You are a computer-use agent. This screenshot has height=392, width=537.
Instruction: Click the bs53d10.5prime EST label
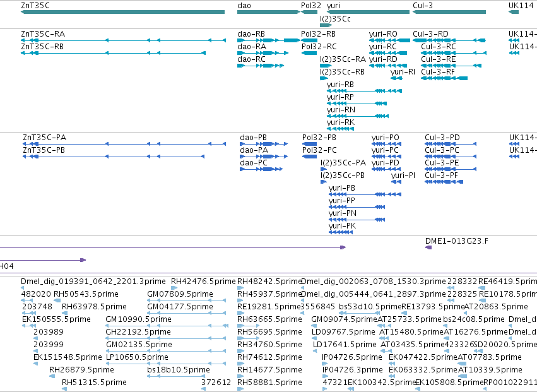pyautogui.click(x=370, y=307)
